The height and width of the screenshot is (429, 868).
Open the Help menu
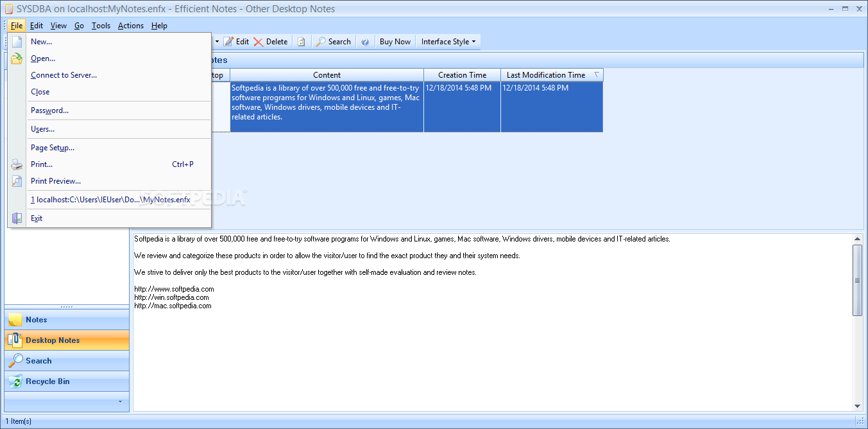159,26
